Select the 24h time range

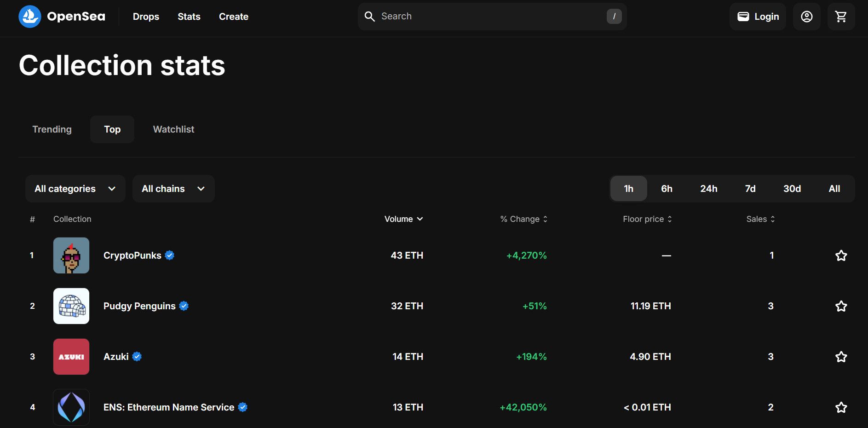click(x=709, y=189)
